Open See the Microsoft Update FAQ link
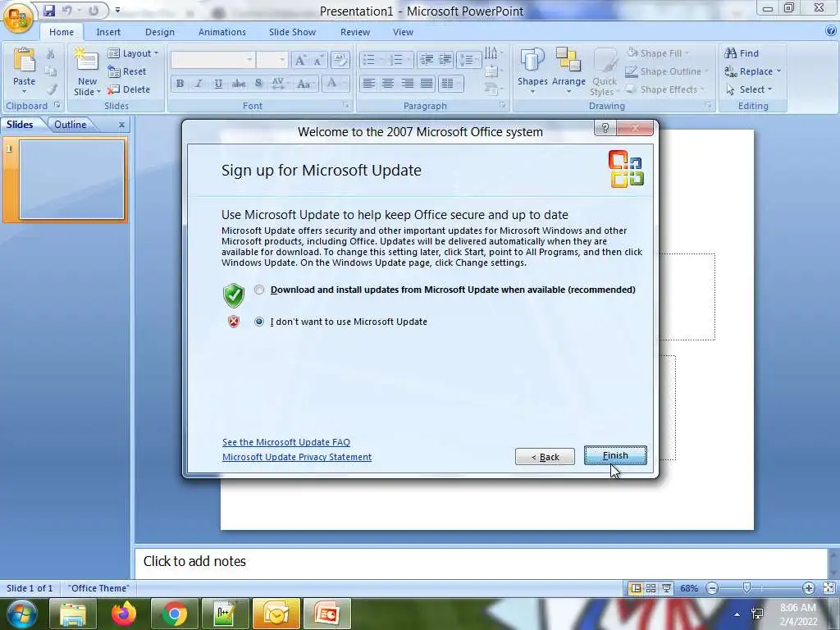Image resolution: width=840 pixels, height=630 pixels. (x=286, y=442)
